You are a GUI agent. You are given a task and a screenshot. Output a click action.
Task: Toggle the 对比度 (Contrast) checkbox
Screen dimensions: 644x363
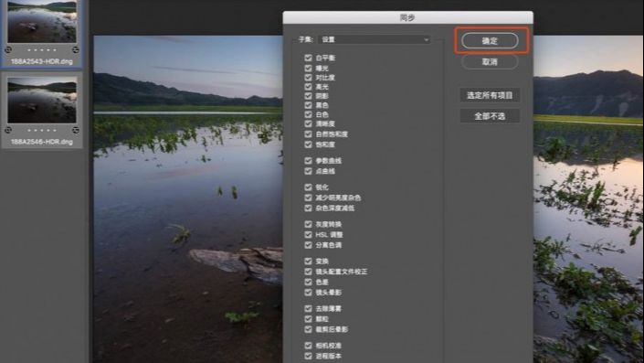click(309, 78)
